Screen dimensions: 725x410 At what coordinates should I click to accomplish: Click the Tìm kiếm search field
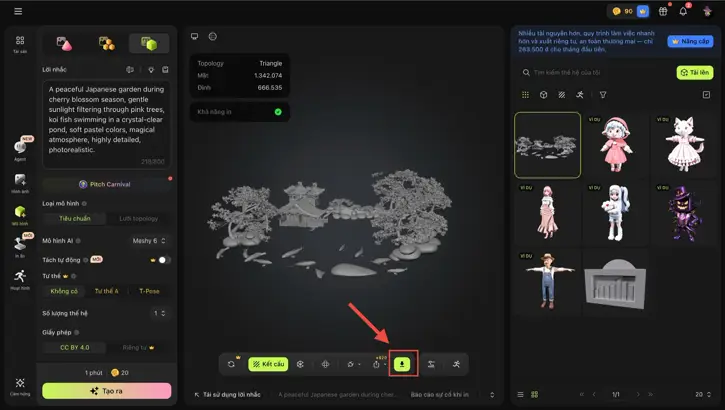click(x=596, y=73)
